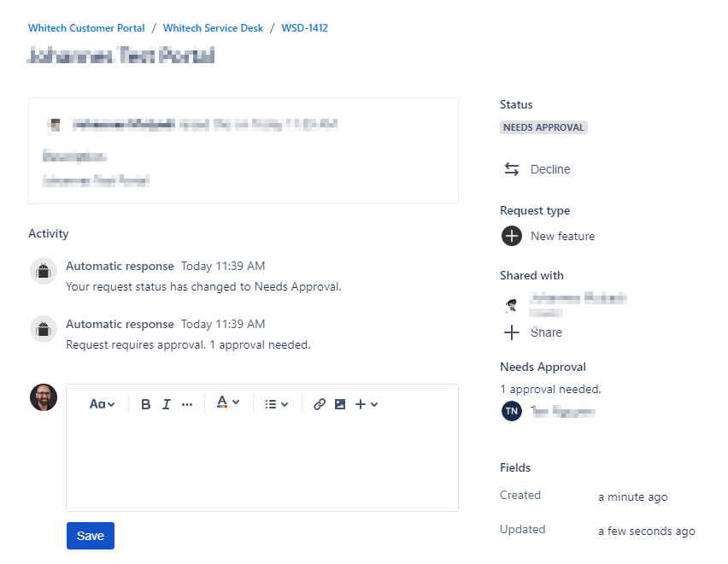Open the Aa text style dropdown
Image resolution: width=728 pixels, height=564 pixels.
(x=102, y=403)
